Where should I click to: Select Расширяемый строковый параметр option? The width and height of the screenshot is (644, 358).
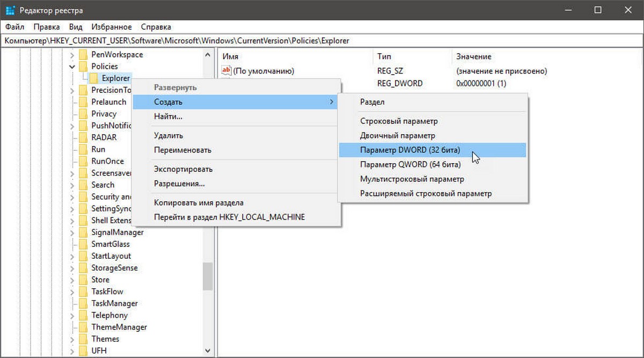coord(433,194)
